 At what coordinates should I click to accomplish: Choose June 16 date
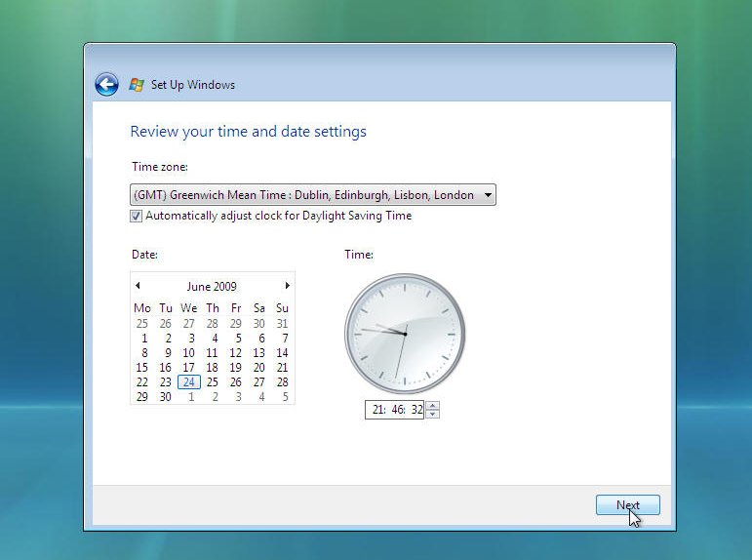coord(166,368)
